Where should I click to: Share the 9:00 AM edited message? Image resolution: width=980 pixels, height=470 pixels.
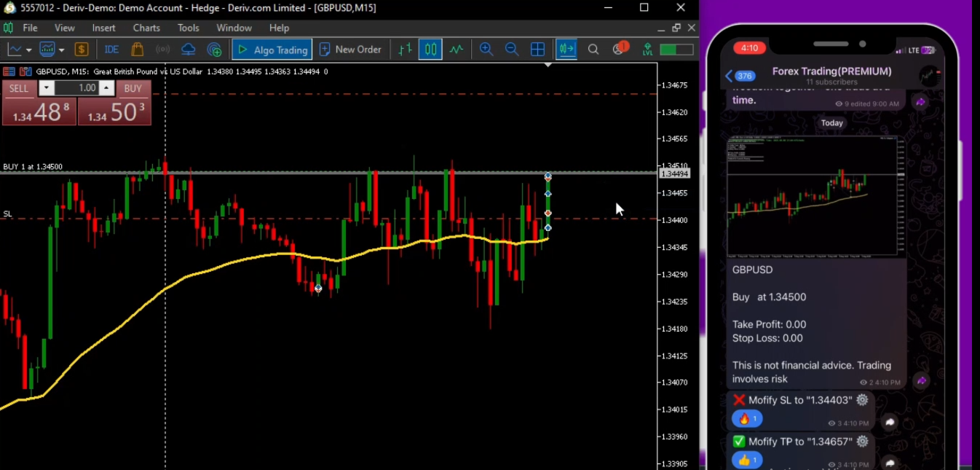(x=921, y=102)
